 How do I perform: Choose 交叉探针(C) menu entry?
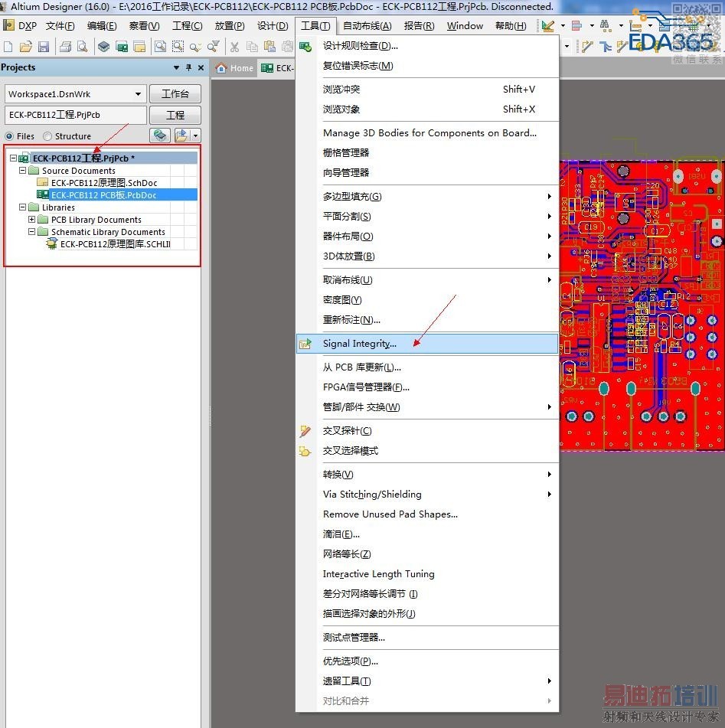pyautogui.click(x=427, y=431)
